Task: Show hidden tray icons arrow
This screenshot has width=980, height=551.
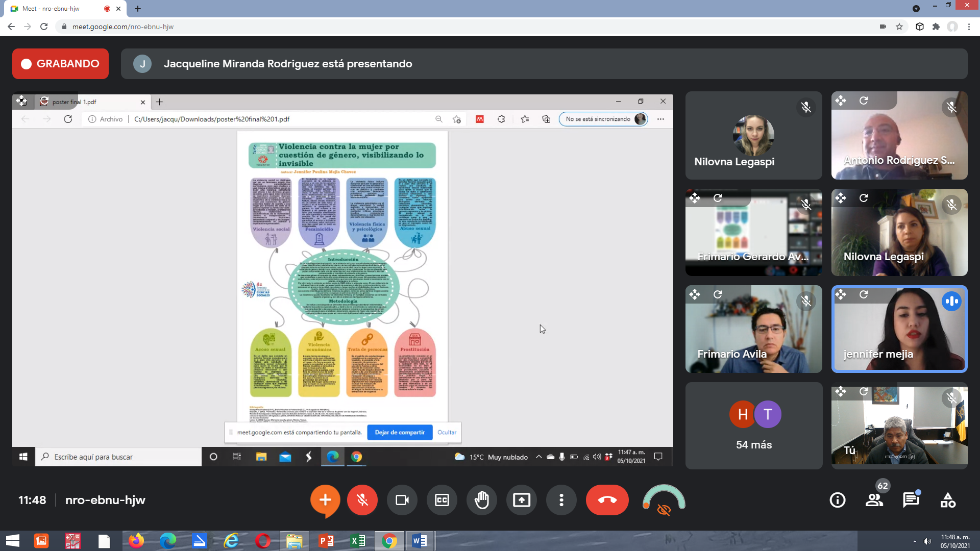Action: click(915, 541)
